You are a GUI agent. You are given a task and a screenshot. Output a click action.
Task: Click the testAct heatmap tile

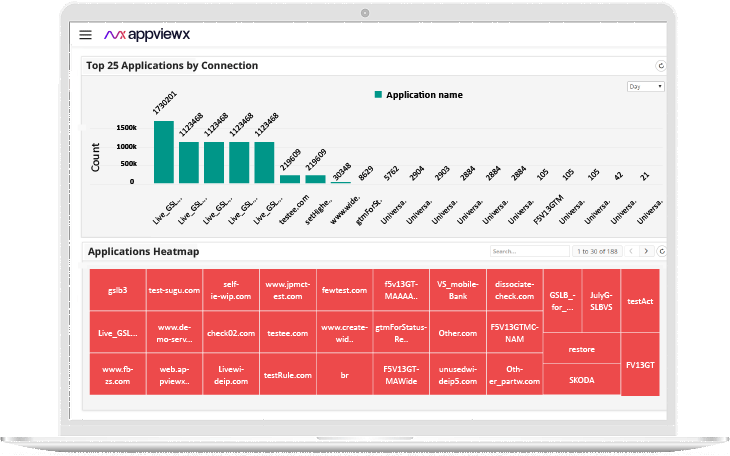(640, 300)
